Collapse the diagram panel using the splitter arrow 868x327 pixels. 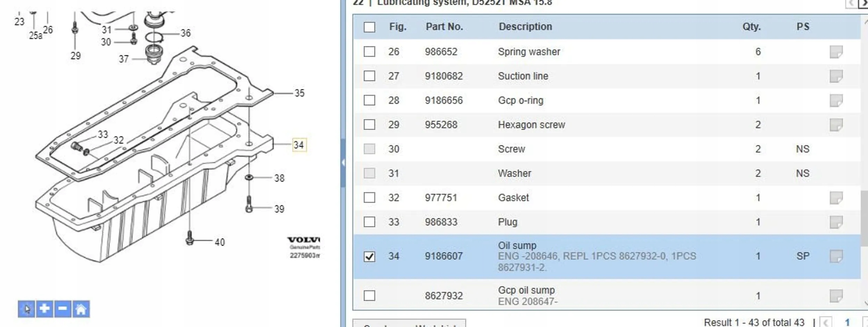tap(343, 162)
